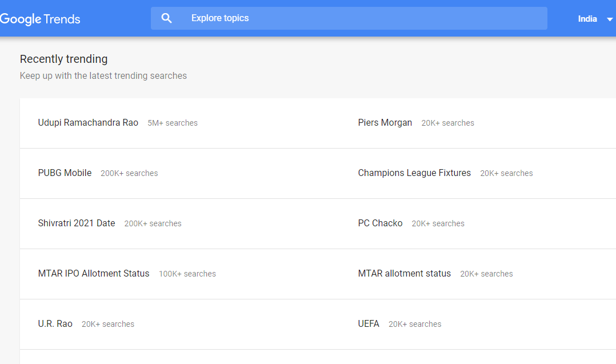Image resolution: width=616 pixels, height=364 pixels.
Task: Open Udupi Ramachandra Rao trending search
Action: tap(88, 122)
